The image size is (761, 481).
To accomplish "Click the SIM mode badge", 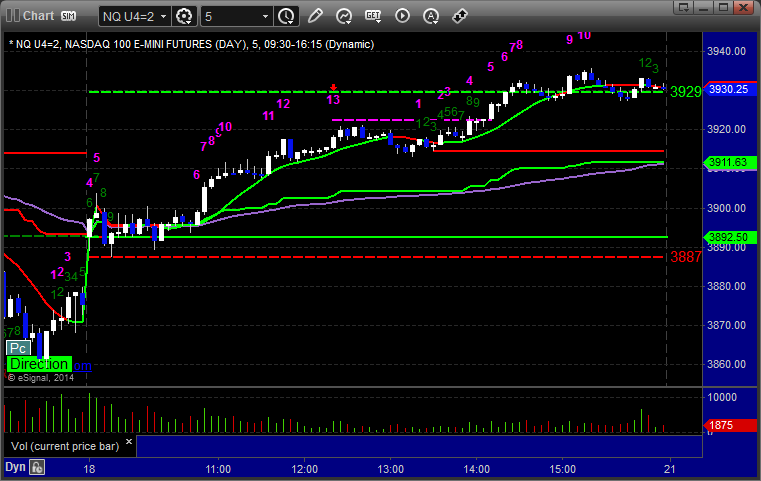I will pyautogui.click(x=68, y=16).
